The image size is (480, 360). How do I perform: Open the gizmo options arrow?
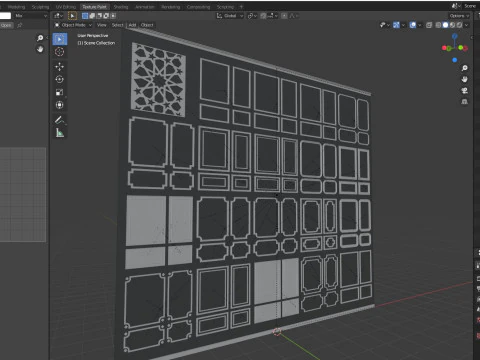click(403, 25)
